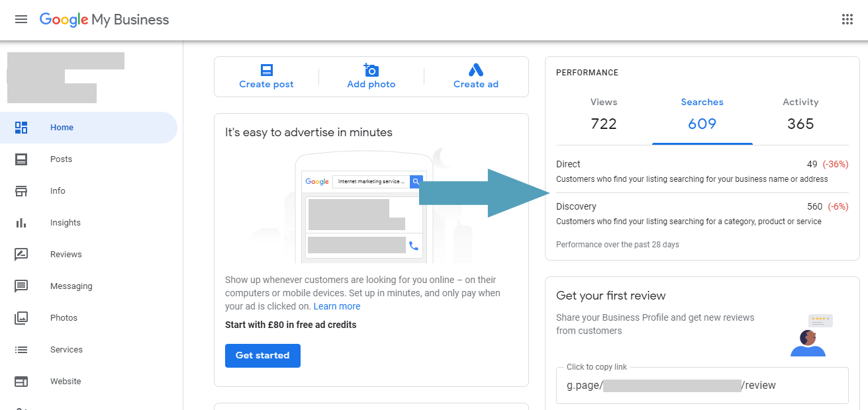Click the Posts sidebar icon

click(21, 159)
